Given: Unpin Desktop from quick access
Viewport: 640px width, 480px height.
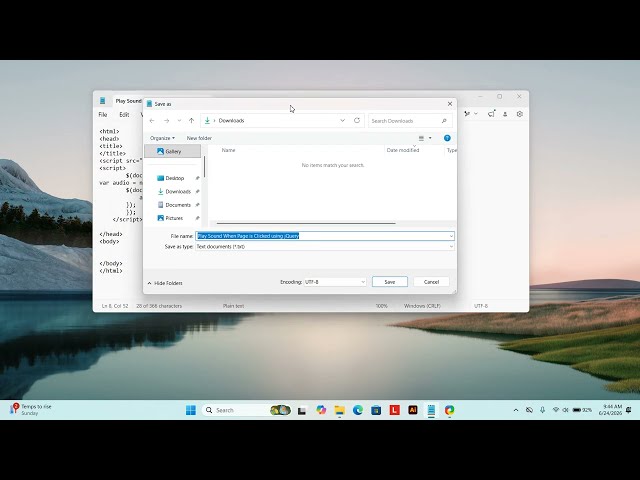Looking at the screenshot, I should coord(198,178).
